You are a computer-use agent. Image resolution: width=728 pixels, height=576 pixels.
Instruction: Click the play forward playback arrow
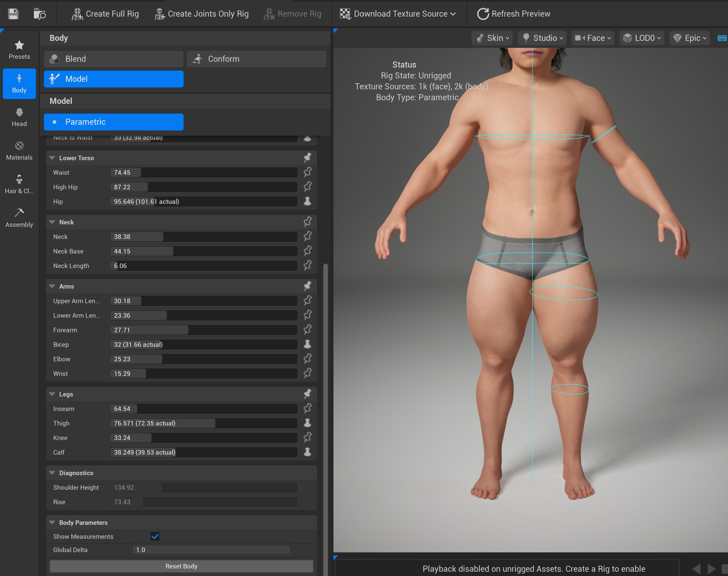pyautogui.click(x=711, y=569)
